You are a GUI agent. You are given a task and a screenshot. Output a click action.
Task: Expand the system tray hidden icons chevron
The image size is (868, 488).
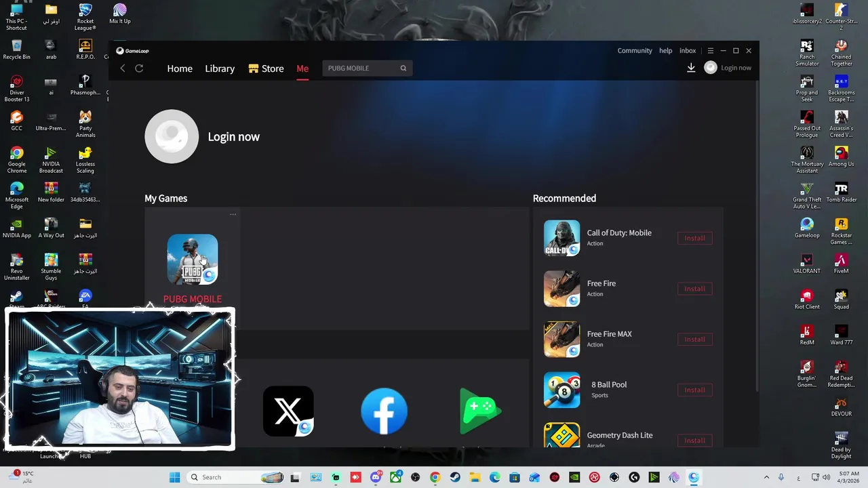click(x=766, y=477)
